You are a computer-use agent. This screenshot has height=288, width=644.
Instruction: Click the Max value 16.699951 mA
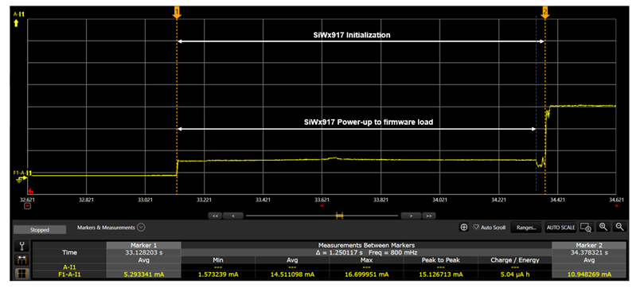click(366, 274)
